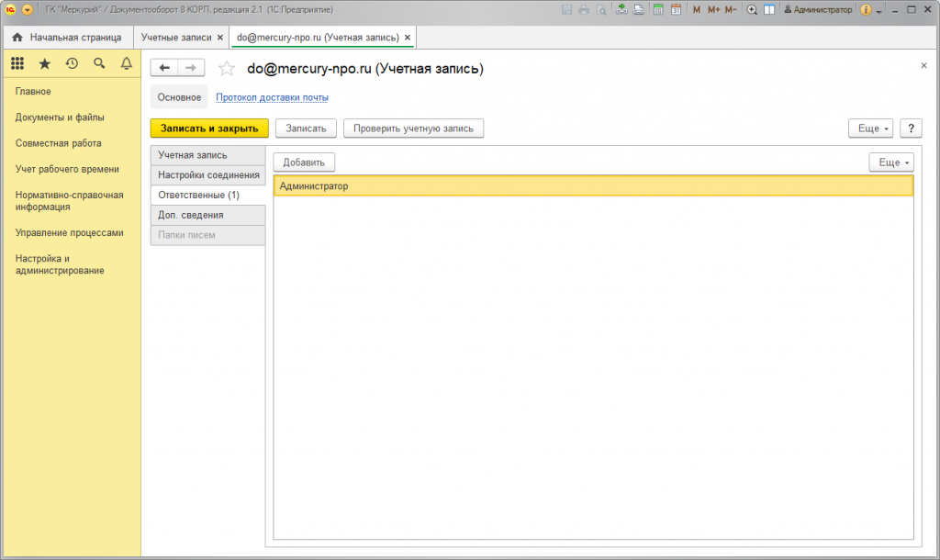Expand the Еще dropdown above the responsible list
The image size is (940, 560).
tap(890, 162)
